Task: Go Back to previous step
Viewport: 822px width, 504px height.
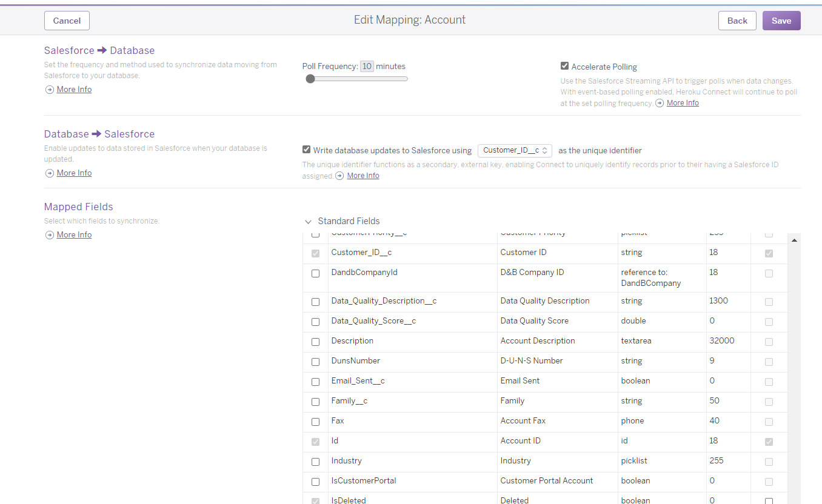Action: pyautogui.click(x=737, y=21)
